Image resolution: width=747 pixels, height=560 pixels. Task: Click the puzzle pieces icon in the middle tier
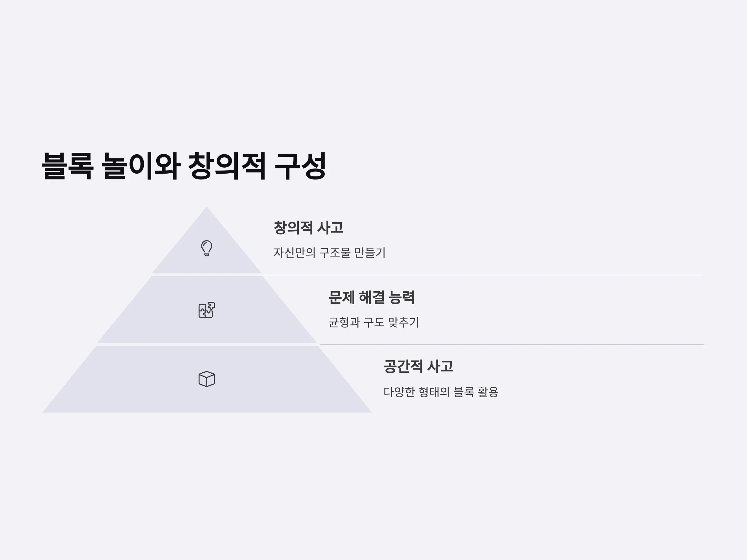point(207,310)
